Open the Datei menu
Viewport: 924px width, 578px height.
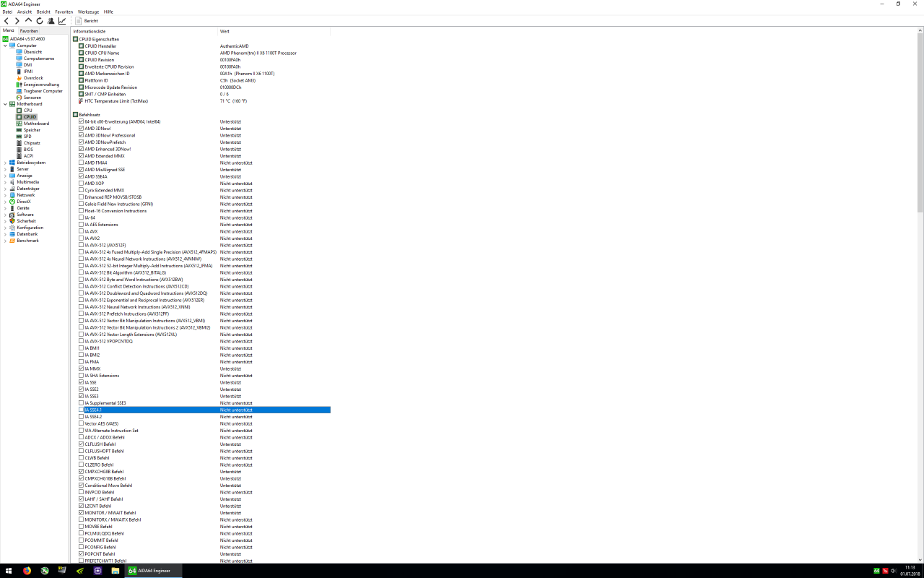coord(7,12)
